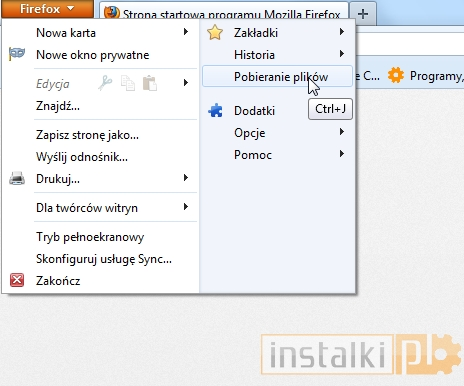This screenshot has height=386, width=464.
Task: Open a new tab with the plus button
Action: [x=363, y=14]
